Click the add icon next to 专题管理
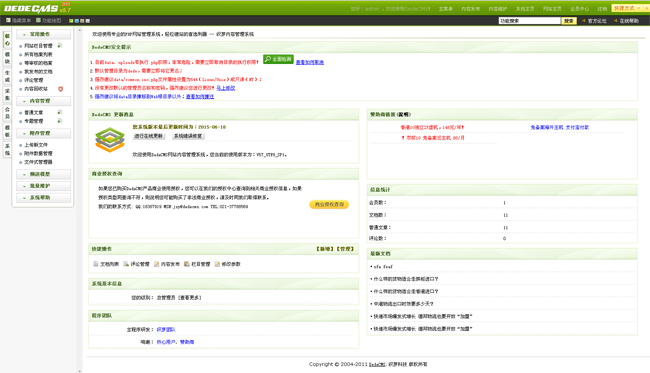Image resolution: width=650 pixels, height=373 pixels. click(60, 121)
